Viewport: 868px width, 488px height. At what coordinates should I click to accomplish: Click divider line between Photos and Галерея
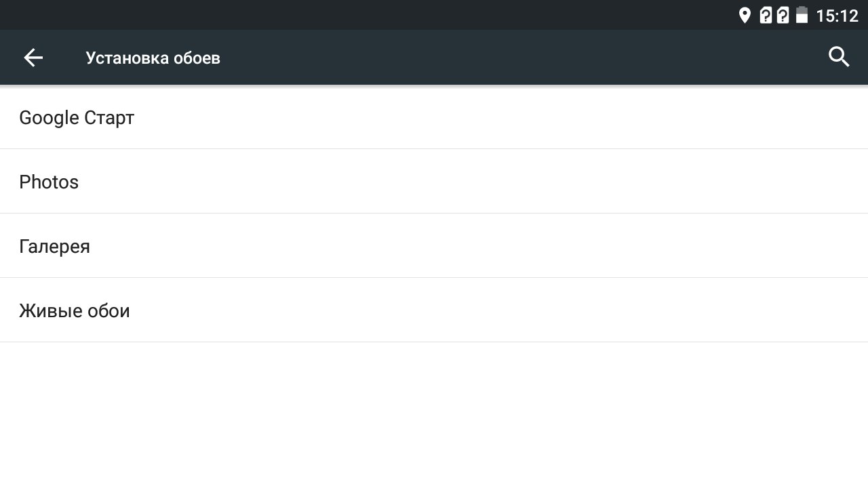tap(434, 213)
